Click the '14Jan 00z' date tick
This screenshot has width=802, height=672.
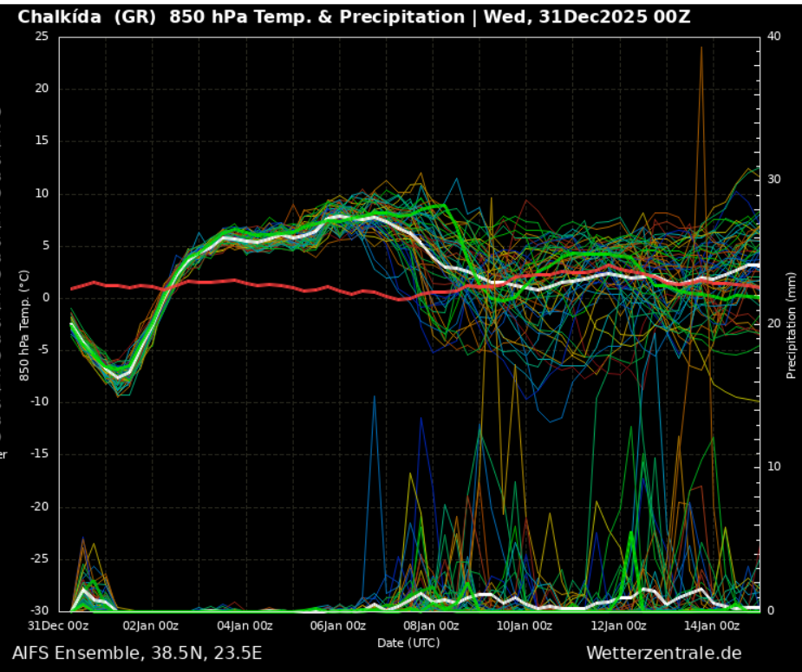711,625
